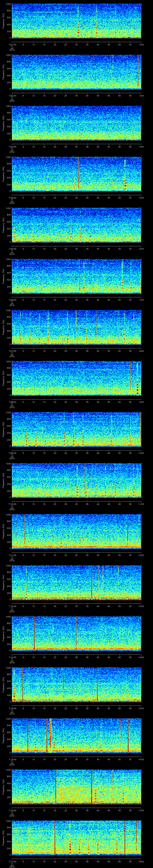Viewport: 153px width, 868px height.
Task: Click the '18:00' end time label
Action: point(141,862)
